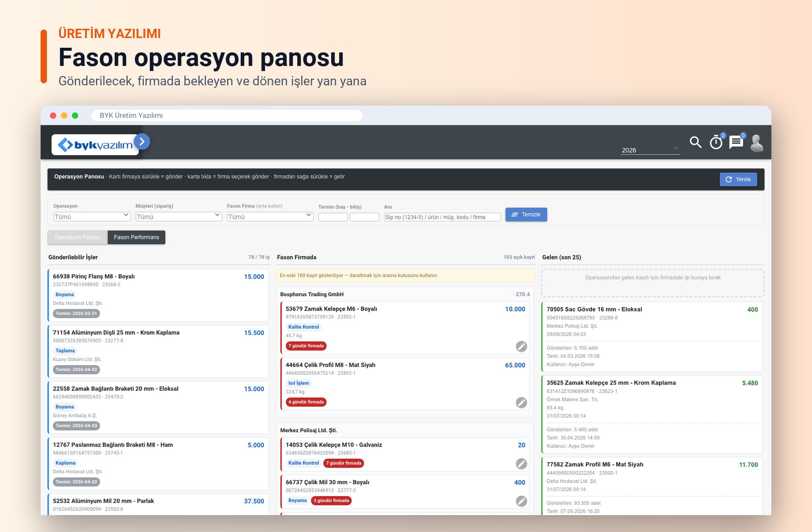812x532 pixels.
Task: Switch to Fason Performans tab
Action: pyautogui.click(x=137, y=237)
